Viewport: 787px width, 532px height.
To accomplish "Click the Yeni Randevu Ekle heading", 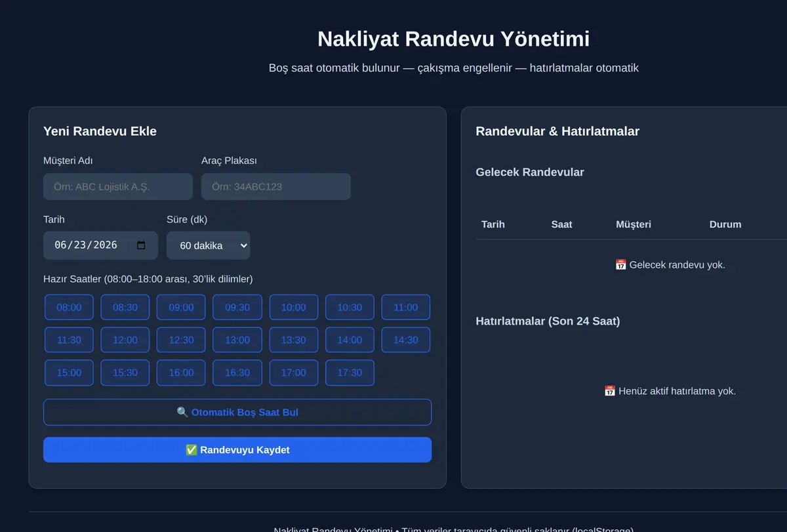I will (x=100, y=131).
